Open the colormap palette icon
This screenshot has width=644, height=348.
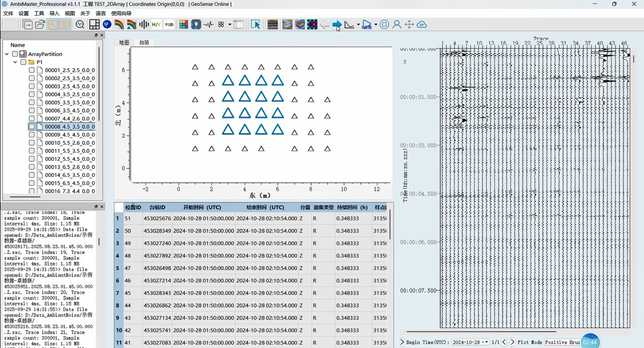[183, 25]
